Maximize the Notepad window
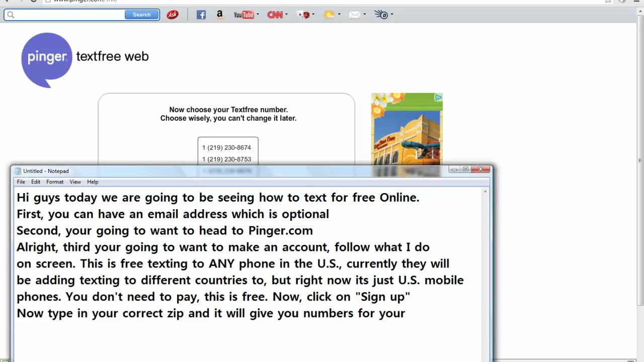 465,169
